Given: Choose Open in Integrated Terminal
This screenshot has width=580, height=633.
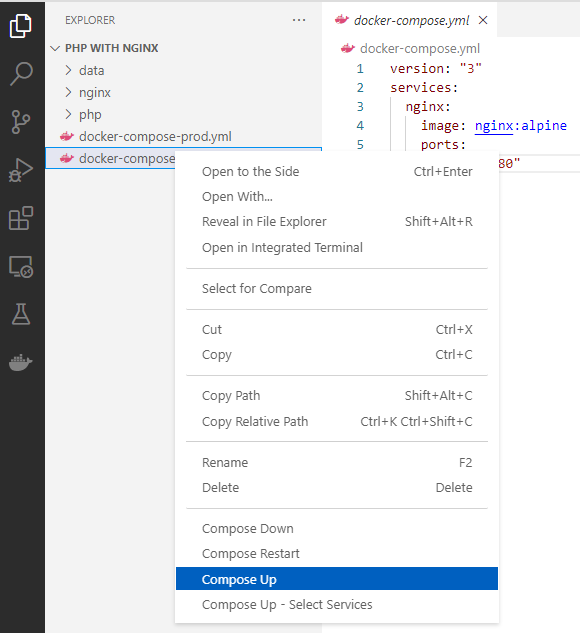Looking at the screenshot, I should (x=337, y=247).
